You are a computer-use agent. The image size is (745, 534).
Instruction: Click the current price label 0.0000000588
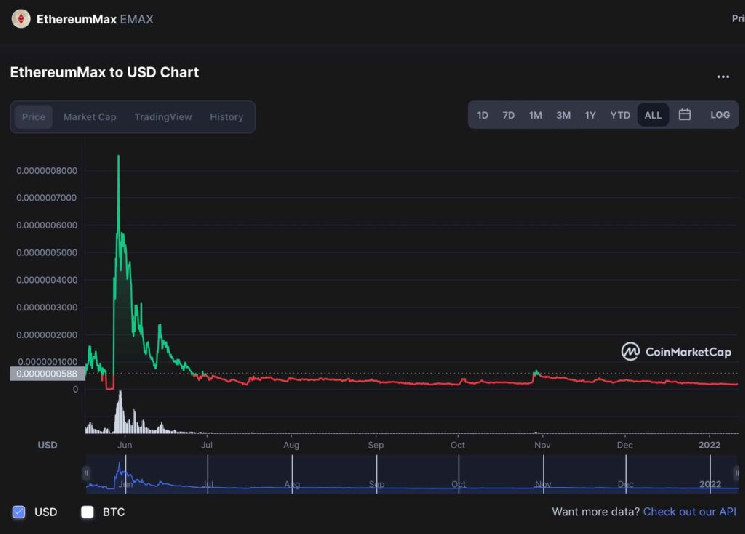[47, 374]
